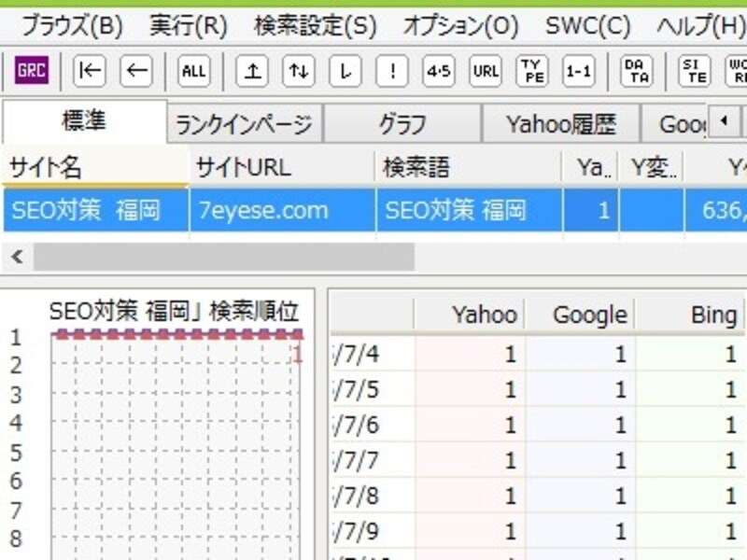Select the /7/4 date row
747x560 pixels.
coord(538,354)
